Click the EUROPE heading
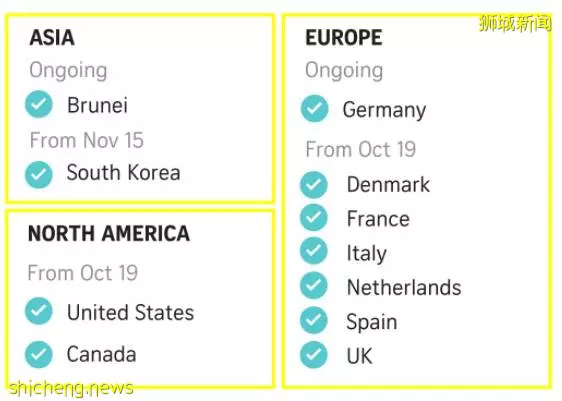 (x=344, y=38)
